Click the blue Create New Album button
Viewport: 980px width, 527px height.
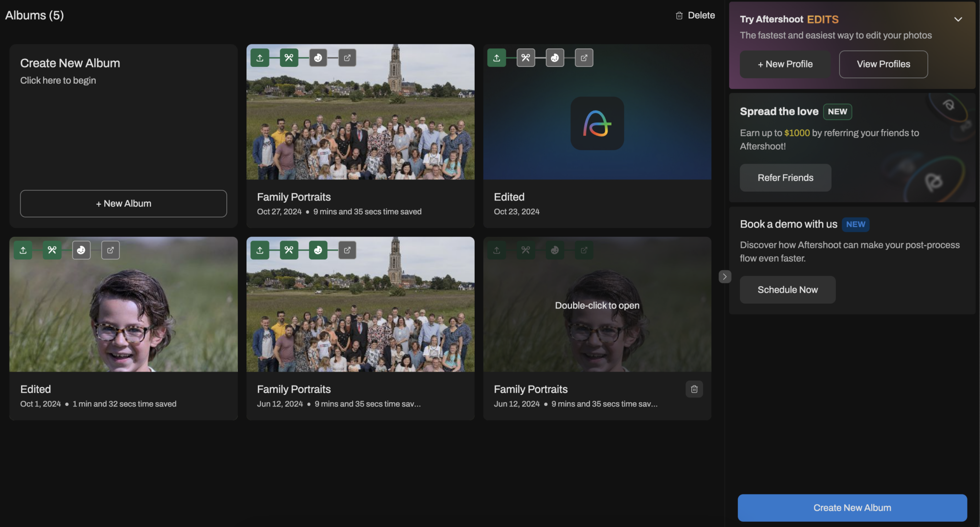click(852, 507)
